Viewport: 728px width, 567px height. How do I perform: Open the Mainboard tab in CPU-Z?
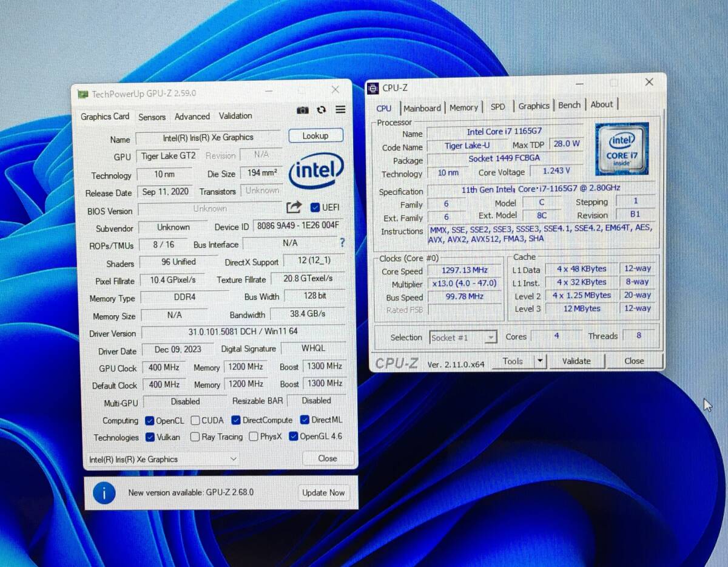click(422, 108)
